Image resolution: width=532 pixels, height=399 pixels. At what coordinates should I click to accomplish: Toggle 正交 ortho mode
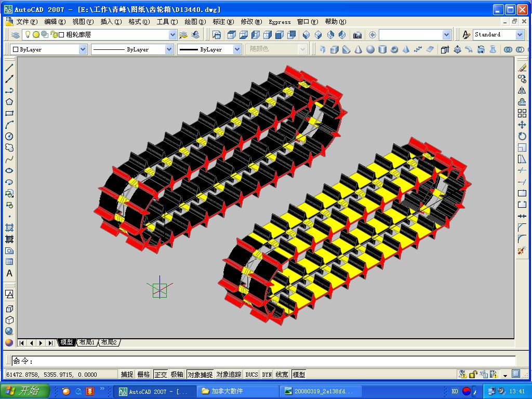161,374
